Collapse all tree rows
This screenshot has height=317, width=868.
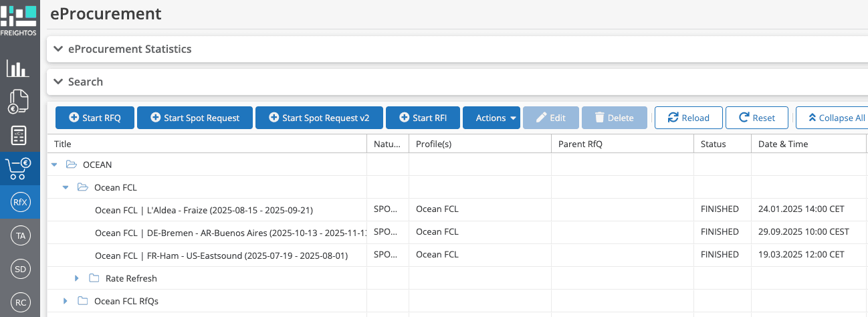831,118
